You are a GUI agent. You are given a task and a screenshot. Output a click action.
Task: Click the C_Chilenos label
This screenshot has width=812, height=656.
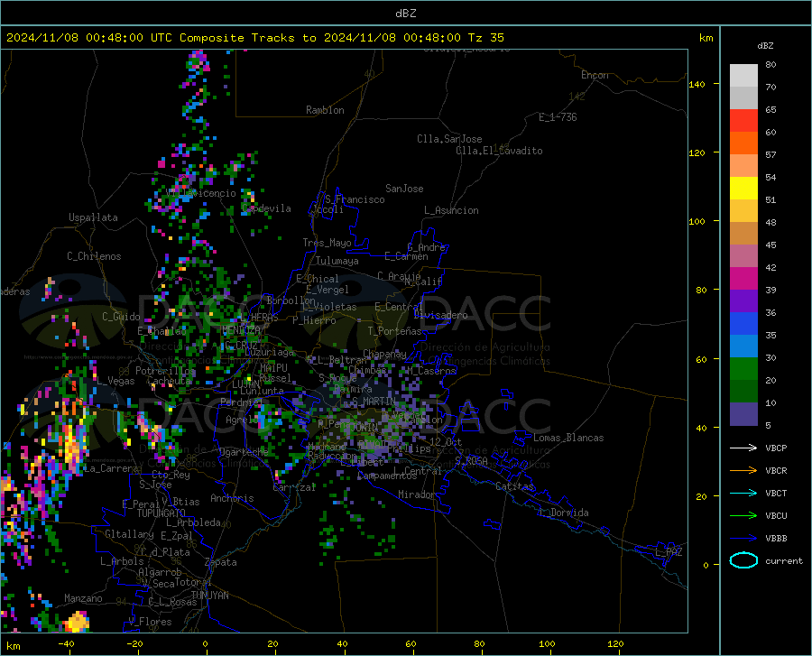94,256
